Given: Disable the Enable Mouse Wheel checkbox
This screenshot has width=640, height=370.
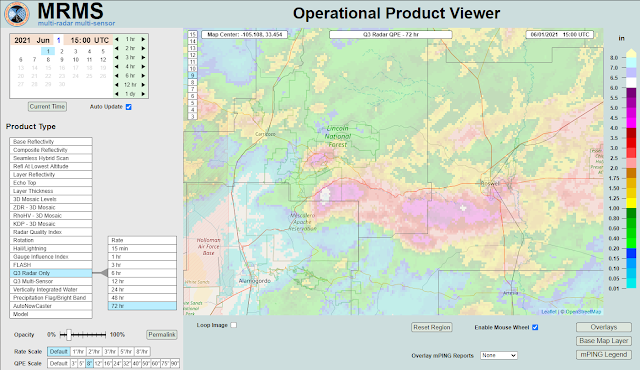Looking at the screenshot, I should 535,327.
